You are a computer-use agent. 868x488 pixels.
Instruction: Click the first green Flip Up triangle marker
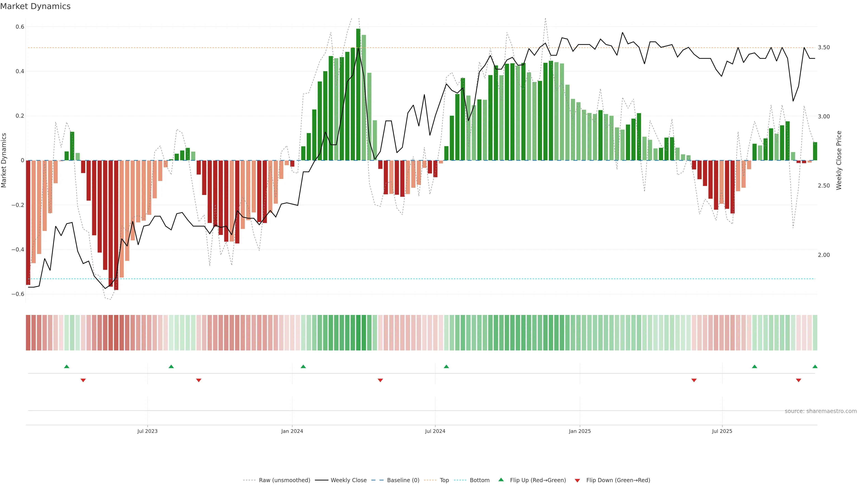click(67, 366)
